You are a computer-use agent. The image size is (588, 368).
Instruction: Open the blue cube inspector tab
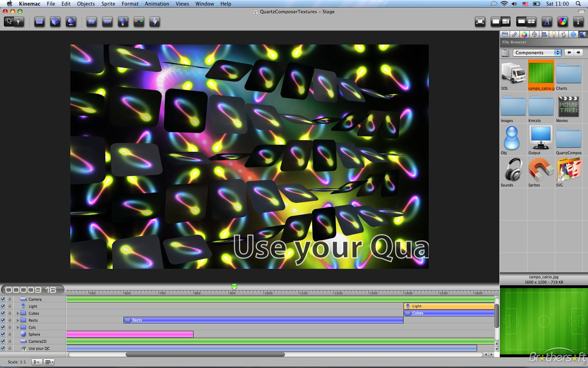pyautogui.click(x=573, y=34)
